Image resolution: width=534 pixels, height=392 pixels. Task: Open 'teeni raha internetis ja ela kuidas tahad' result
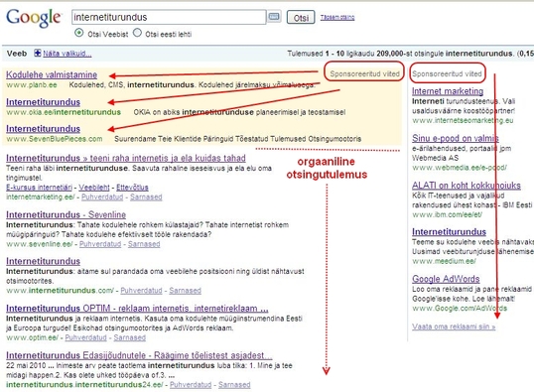pyautogui.click(x=126, y=158)
